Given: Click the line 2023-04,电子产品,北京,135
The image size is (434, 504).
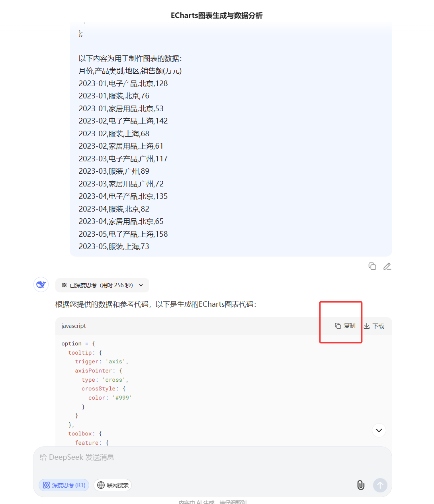Looking at the screenshot, I should point(123,196).
